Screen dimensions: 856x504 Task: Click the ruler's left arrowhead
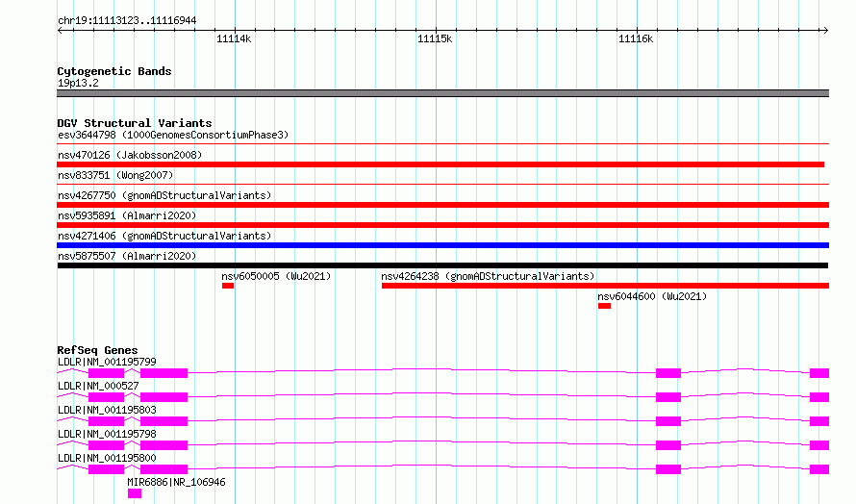61,30
